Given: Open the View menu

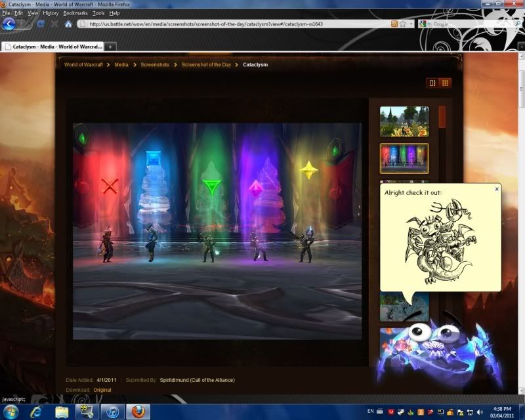Looking at the screenshot, I should point(32,13).
